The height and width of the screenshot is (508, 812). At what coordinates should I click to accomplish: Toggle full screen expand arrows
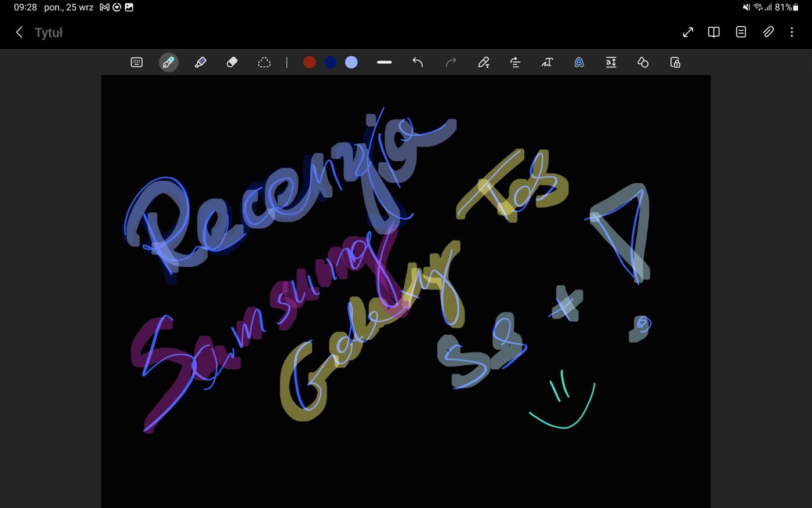[688, 32]
